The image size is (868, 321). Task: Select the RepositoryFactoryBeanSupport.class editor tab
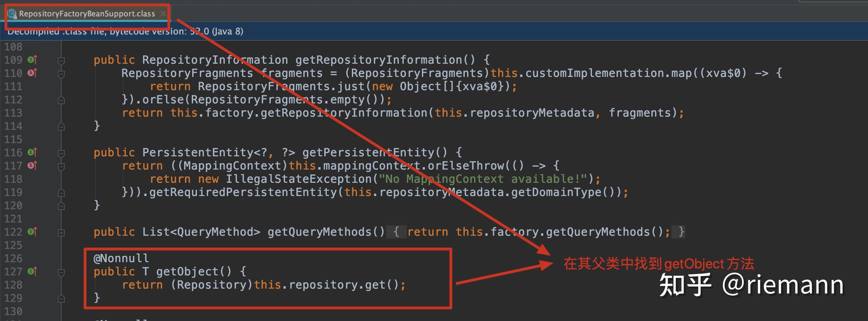tap(87, 14)
